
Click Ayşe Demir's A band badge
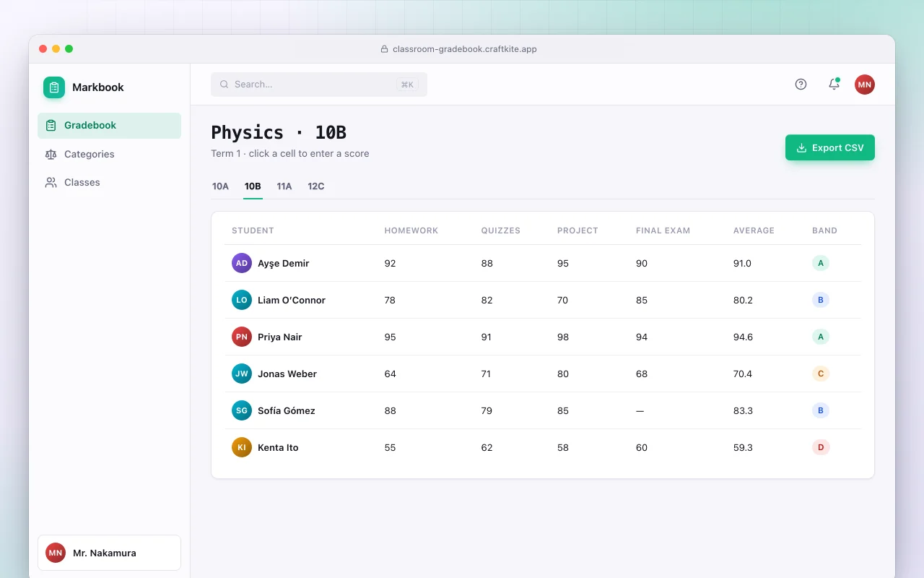(821, 263)
